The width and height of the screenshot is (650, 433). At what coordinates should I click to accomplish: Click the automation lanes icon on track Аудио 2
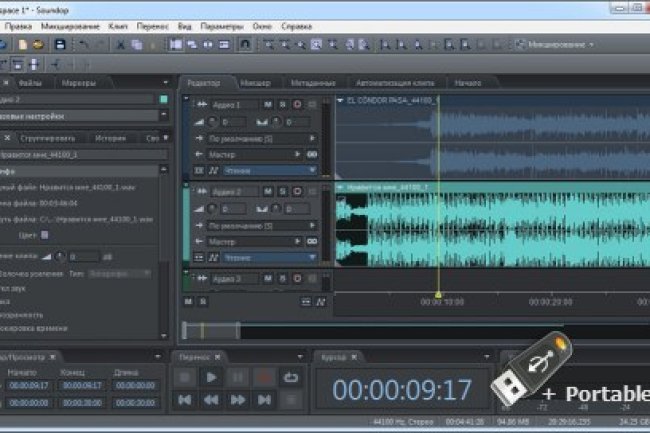click(x=199, y=257)
